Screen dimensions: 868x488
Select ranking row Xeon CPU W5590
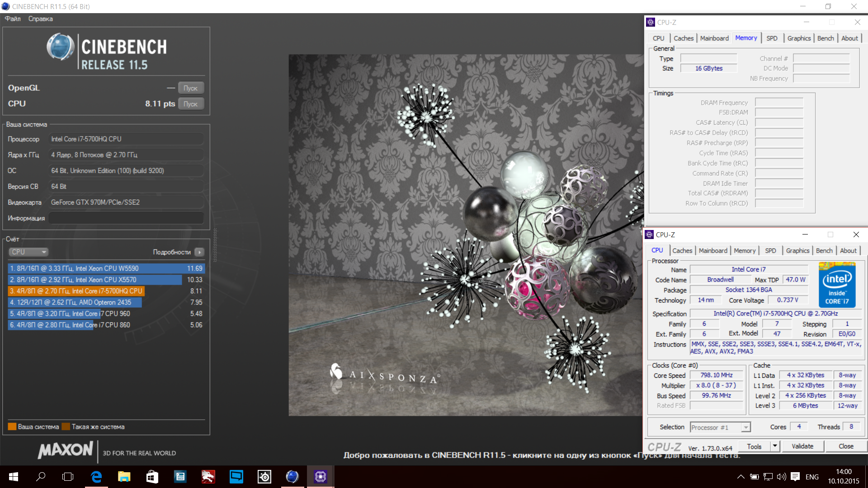click(106, 268)
